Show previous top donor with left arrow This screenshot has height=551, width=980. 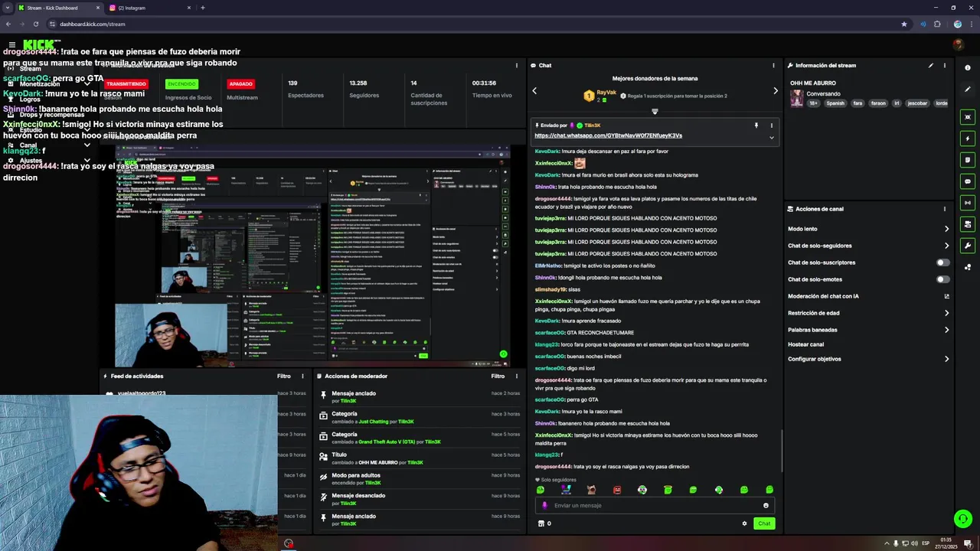534,91
